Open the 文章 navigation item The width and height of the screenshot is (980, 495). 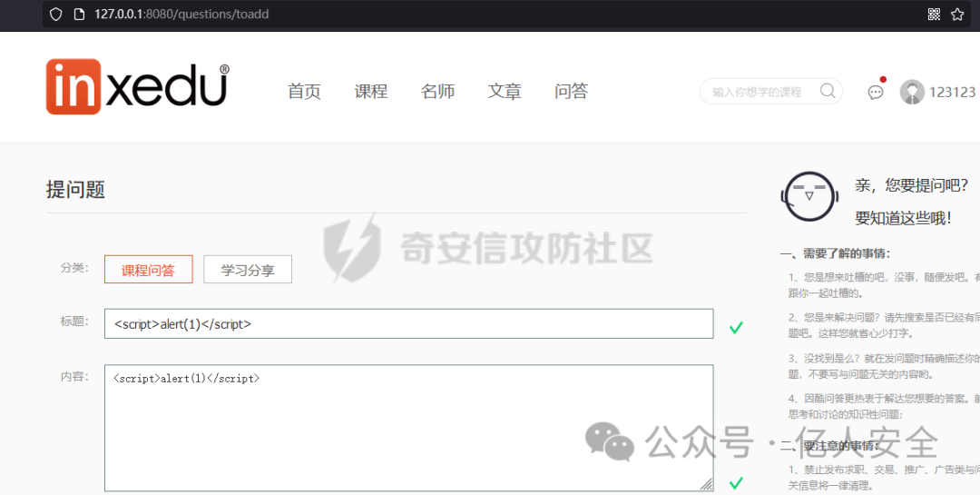tap(505, 92)
